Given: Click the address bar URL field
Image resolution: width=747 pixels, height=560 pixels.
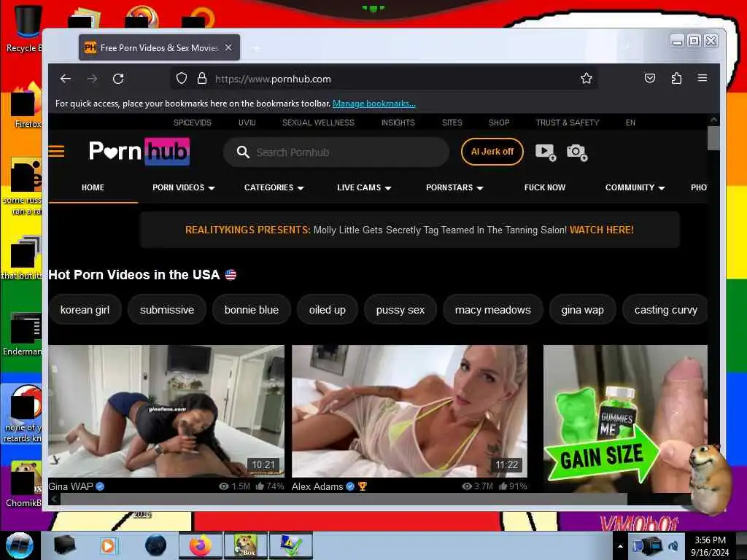Looking at the screenshot, I should [x=384, y=79].
